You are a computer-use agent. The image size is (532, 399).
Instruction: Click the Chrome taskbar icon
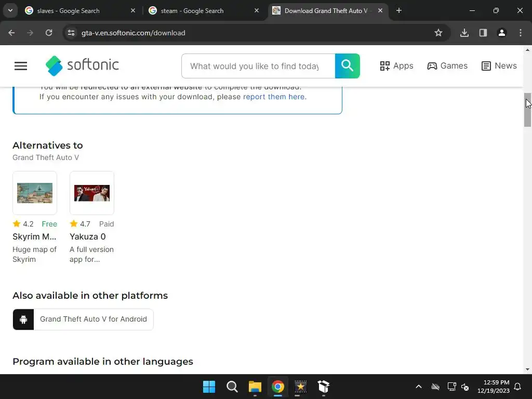click(x=278, y=387)
